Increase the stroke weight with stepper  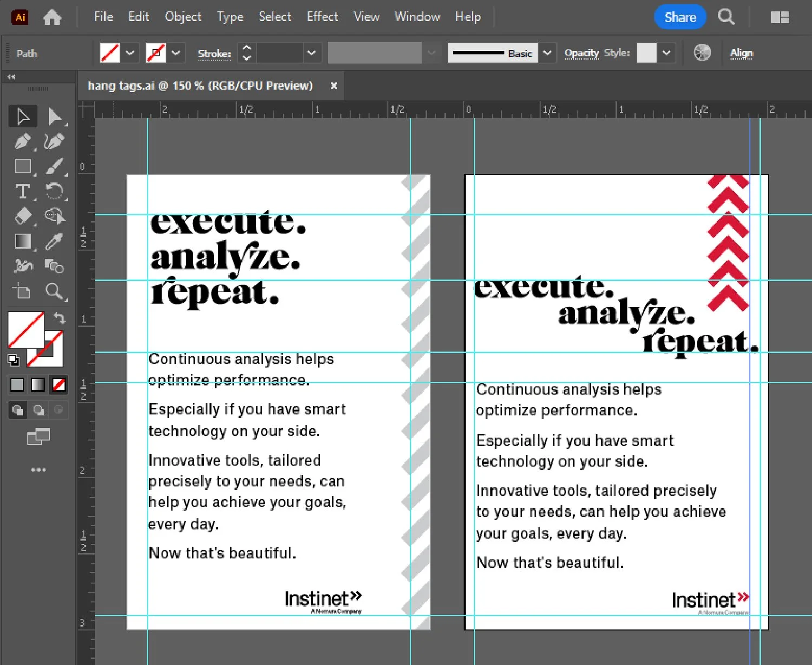tap(247, 48)
